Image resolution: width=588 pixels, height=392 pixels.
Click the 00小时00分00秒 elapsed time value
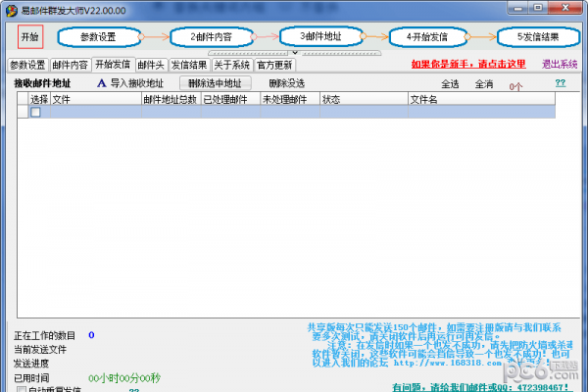pyautogui.click(x=124, y=377)
